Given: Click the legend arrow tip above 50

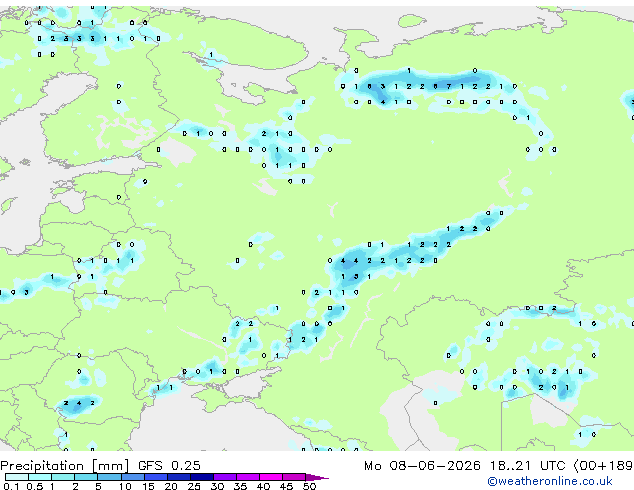Looking at the screenshot, I should click(317, 478).
